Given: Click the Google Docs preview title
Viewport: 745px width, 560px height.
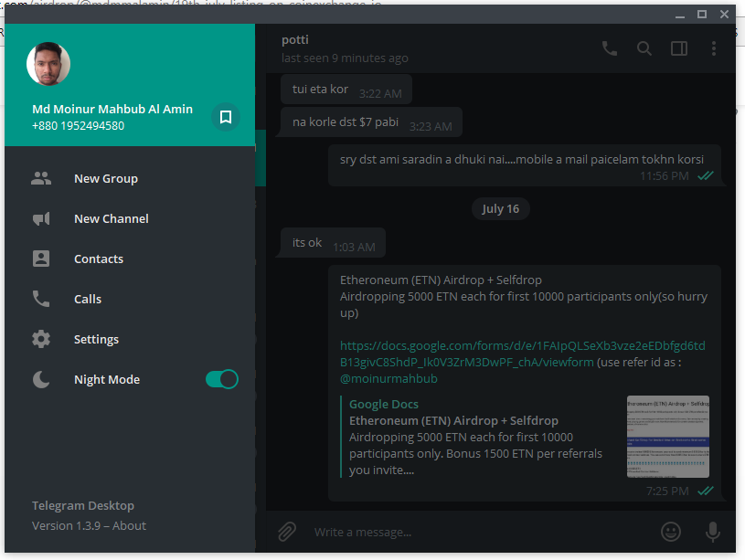Looking at the screenshot, I should coord(384,404).
